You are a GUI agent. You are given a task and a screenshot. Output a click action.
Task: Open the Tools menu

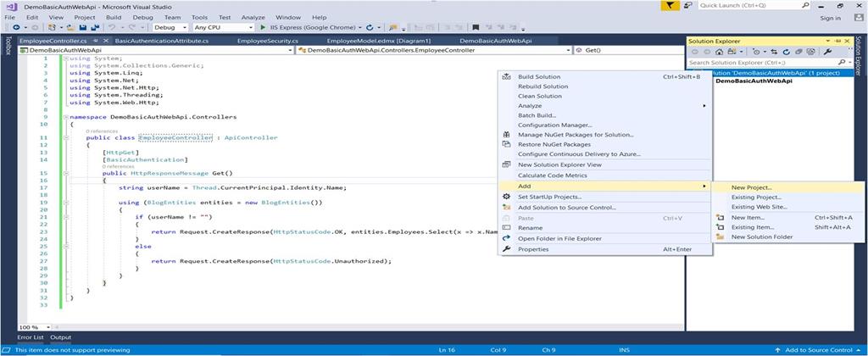[x=199, y=18]
